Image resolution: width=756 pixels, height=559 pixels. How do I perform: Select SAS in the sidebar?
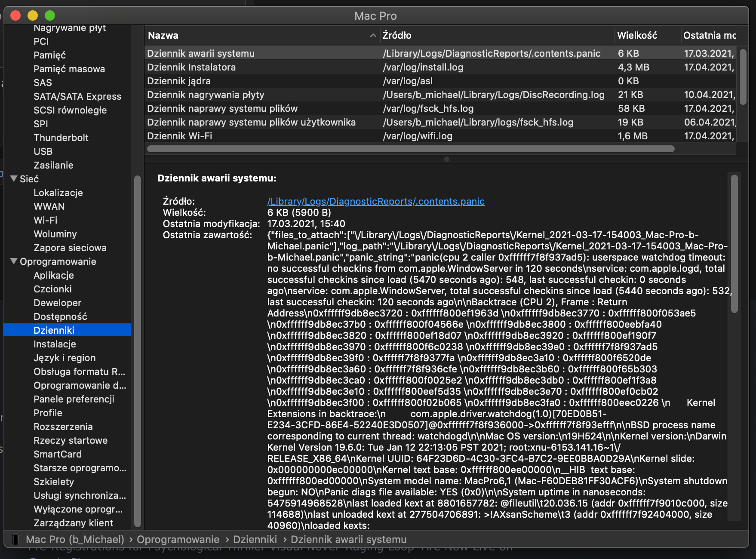(x=43, y=83)
